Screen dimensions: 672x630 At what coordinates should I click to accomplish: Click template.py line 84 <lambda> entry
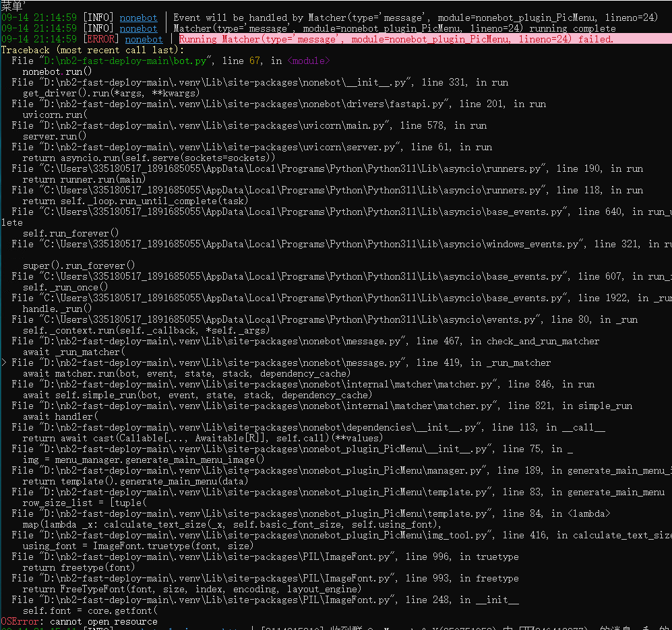311,514
